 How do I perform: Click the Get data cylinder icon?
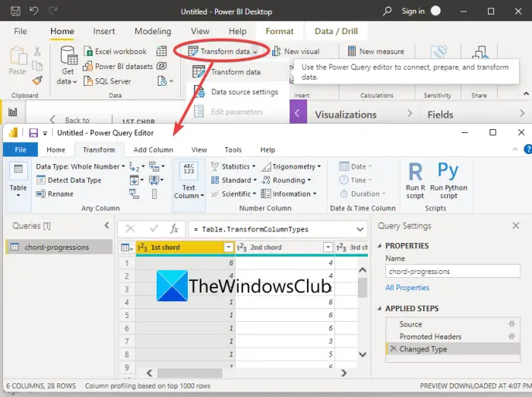pyautogui.click(x=69, y=55)
